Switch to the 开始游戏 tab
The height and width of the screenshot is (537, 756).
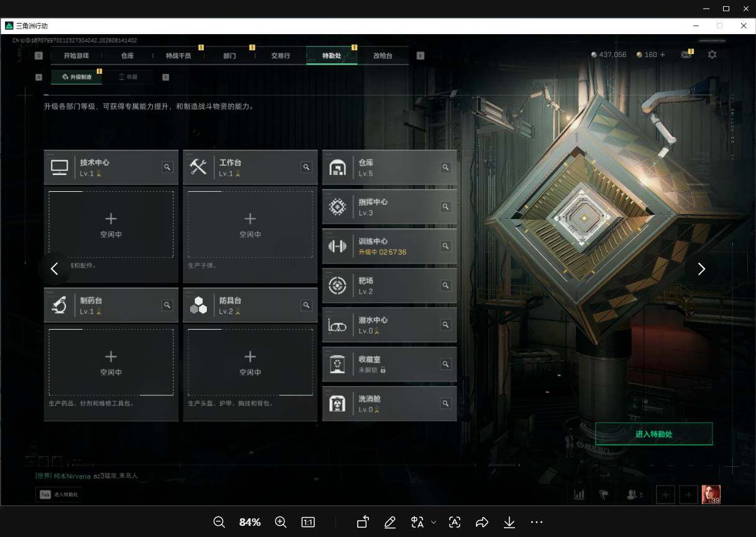coord(76,55)
